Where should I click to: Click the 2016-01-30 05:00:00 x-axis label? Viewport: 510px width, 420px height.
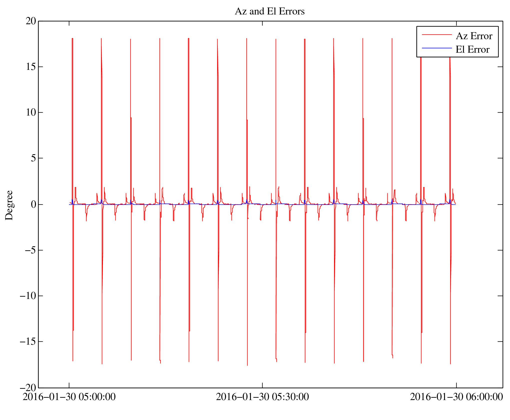(x=69, y=397)
